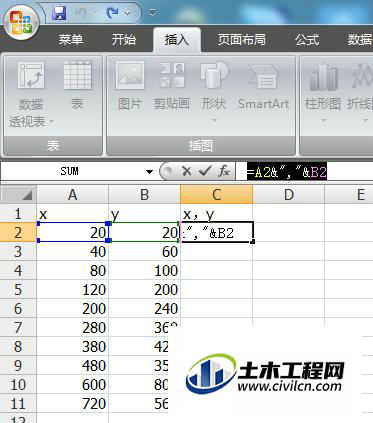Screen dimensions: 373x423
Task: Click cell B2 with value 20
Action: point(144,232)
